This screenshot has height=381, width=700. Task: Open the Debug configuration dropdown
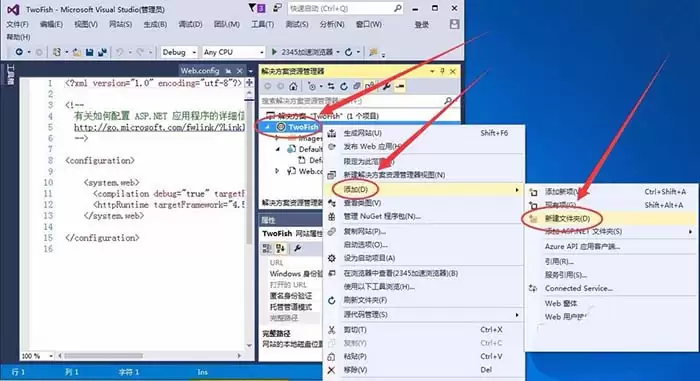pos(179,52)
